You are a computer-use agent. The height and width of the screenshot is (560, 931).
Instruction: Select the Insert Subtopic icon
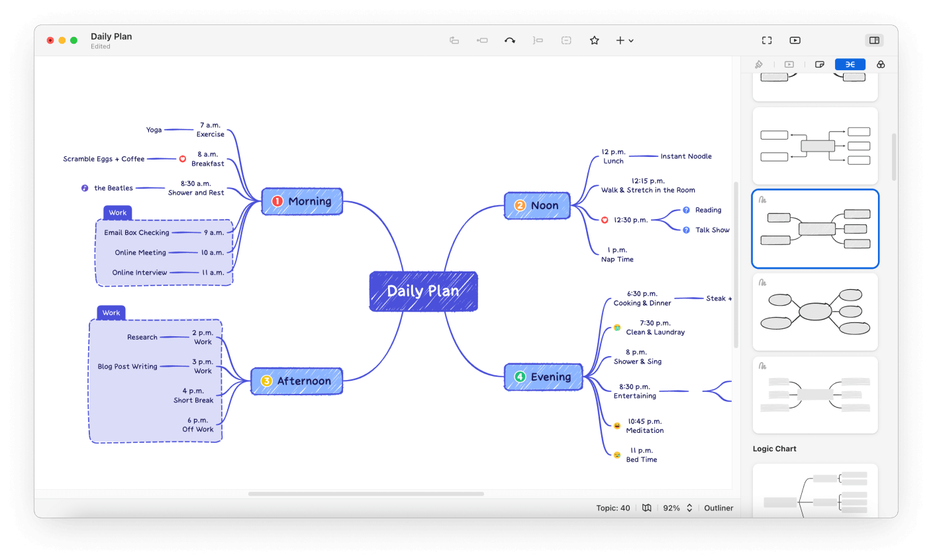(482, 40)
